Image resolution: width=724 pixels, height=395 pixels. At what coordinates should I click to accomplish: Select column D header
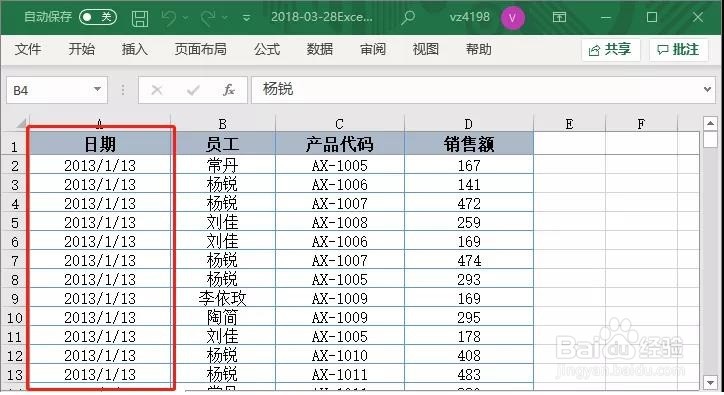pyautogui.click(x=469, y=124)
